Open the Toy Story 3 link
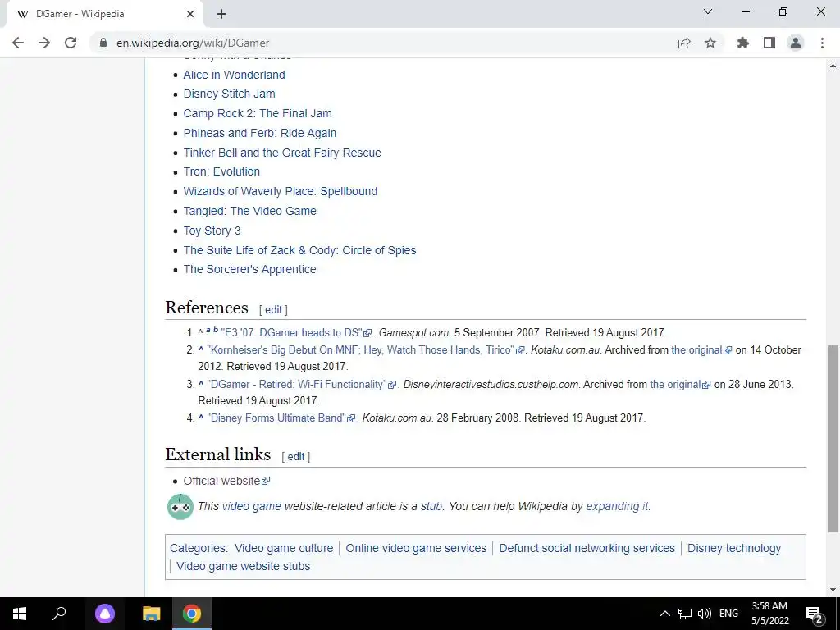The height and width of the screenshot is (630, 840). pyautogui.click(x=212, y=231)
